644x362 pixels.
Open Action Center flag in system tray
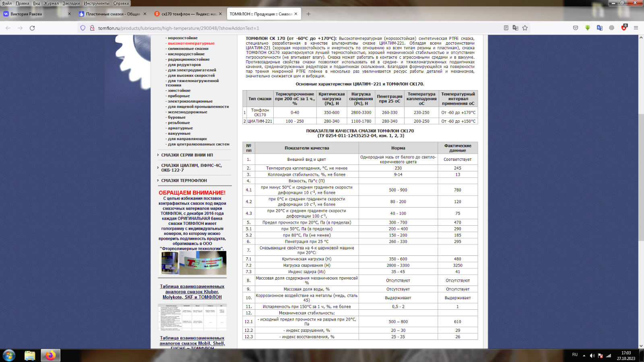coord(601,356)
